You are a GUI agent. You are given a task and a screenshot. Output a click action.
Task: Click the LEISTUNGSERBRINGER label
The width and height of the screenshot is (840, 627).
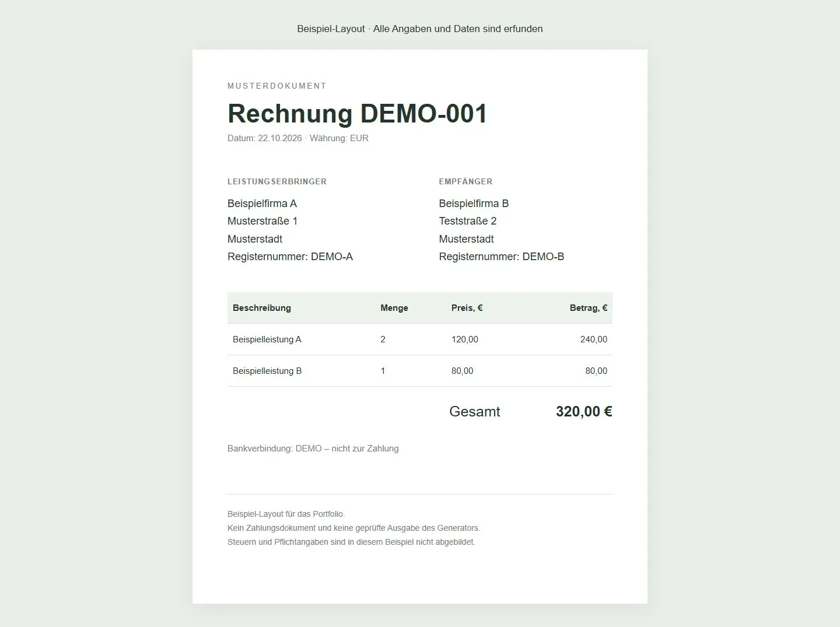277,181
